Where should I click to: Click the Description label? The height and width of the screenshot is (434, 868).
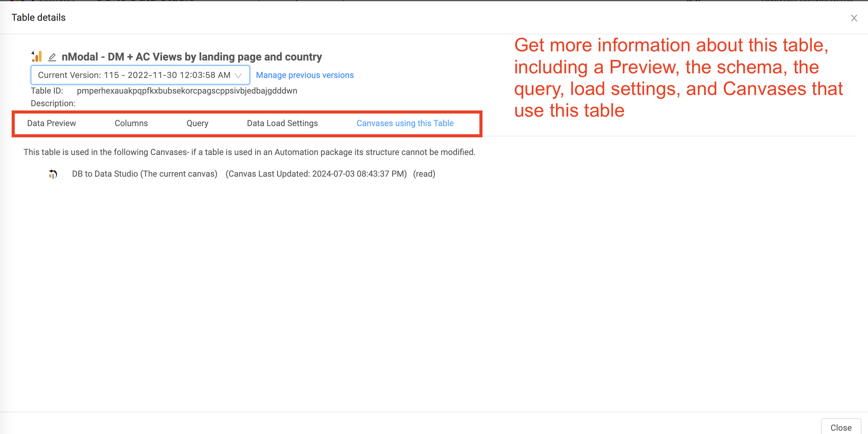click(53, 103)
